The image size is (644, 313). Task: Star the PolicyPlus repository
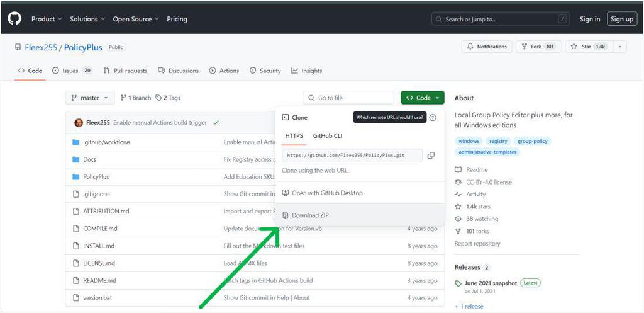point(589,47)
